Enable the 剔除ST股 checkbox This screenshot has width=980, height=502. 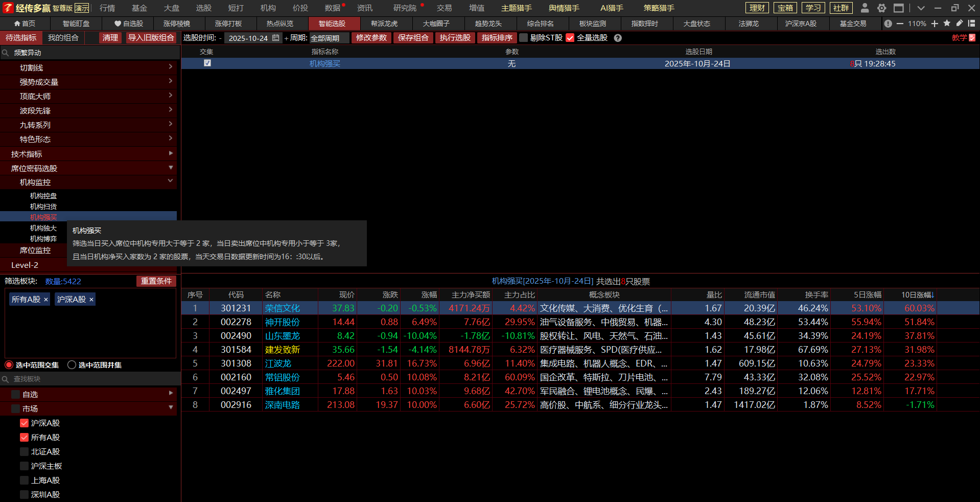coord(523,38)
